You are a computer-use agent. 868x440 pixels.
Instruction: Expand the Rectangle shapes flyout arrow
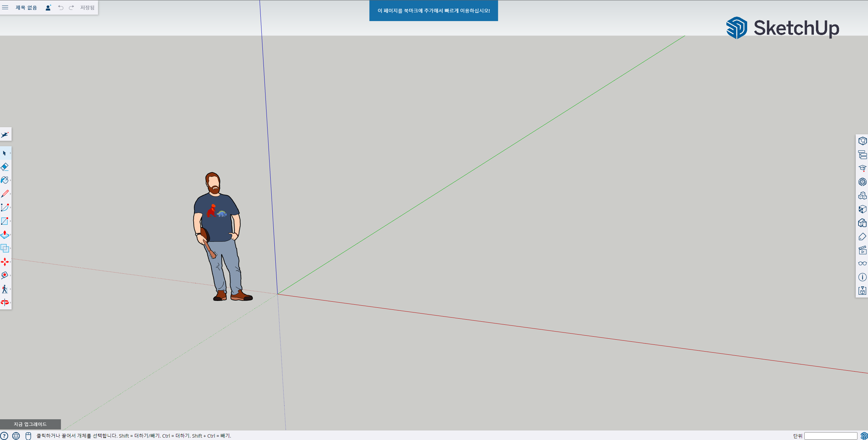(11, 221)
